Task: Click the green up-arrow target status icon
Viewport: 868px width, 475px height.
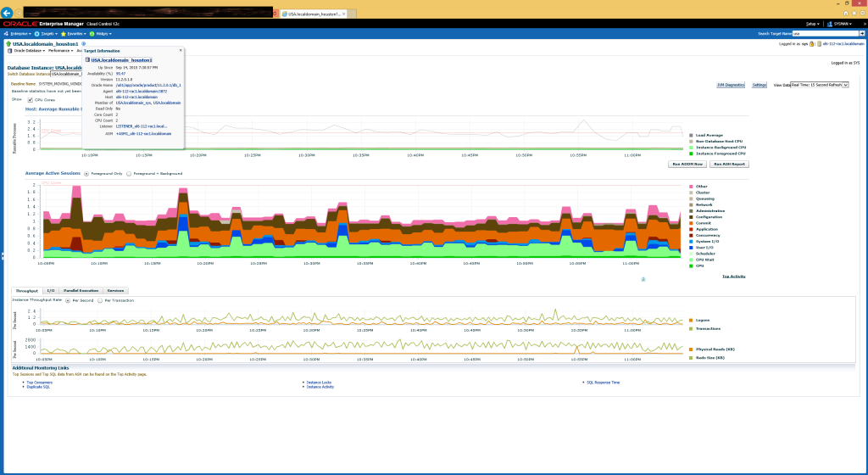Action: click(x=8, y=43)
